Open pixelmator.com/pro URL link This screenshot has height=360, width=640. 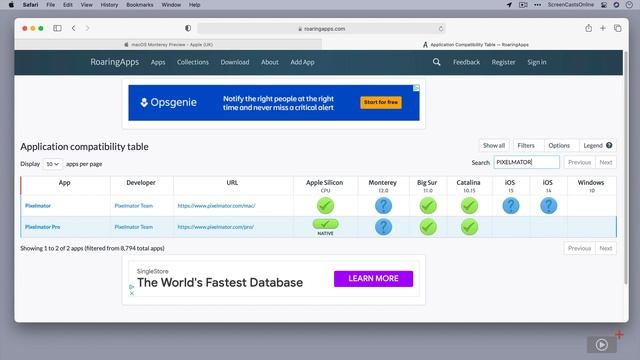[x=216, y=227]
